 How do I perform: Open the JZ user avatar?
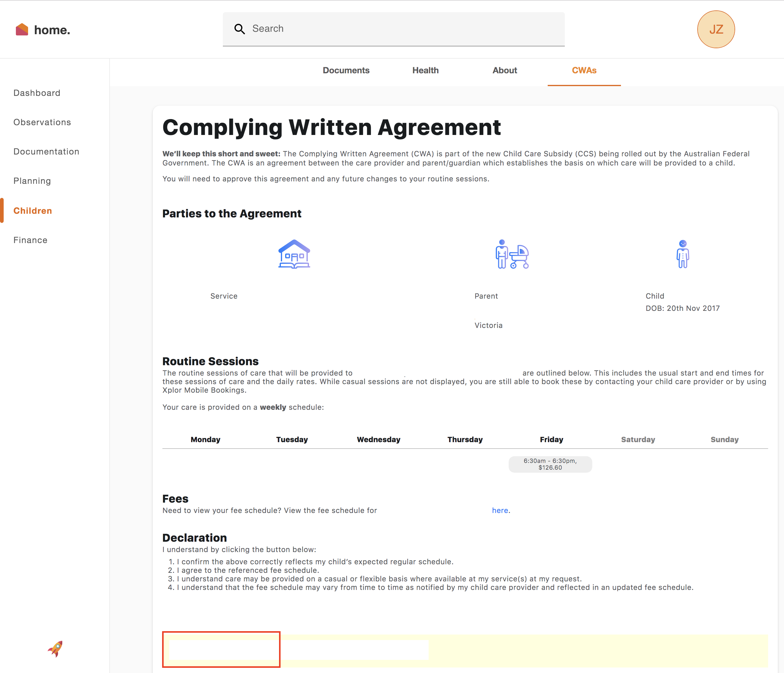click(716, 30)
